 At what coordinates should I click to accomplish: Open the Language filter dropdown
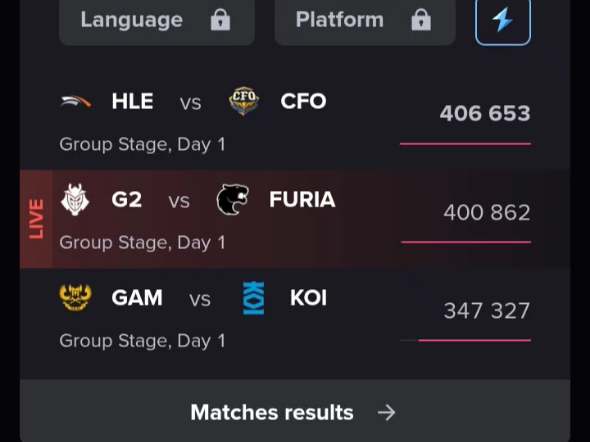coord(157,21)
